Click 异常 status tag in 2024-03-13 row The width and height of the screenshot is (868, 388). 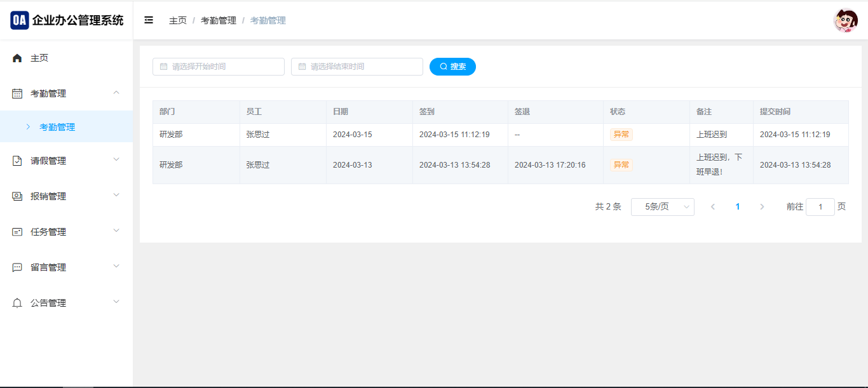coord(621,165)
